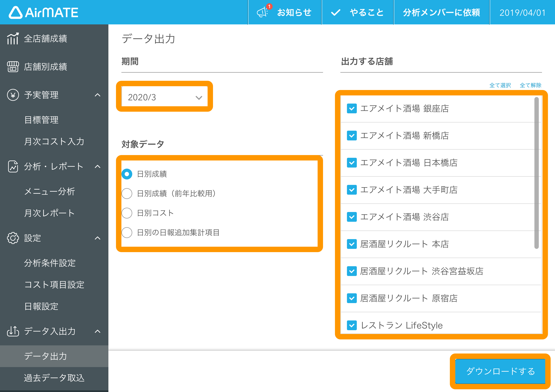This screenshot has height=392, width=555.
Task: Open the お知らせ notifications tab
Action: pyautogui.click(x=285, y=12)
